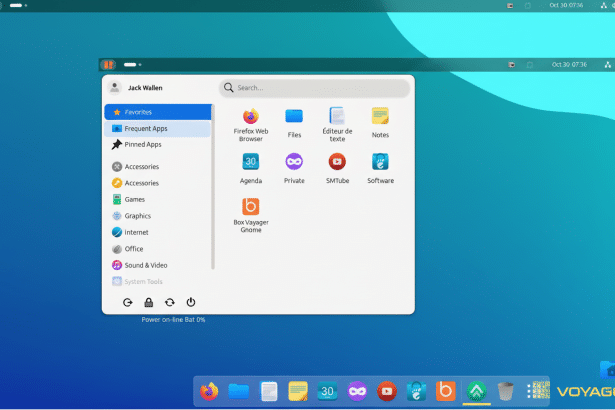Open Éditeur de texte in the menu
Screen dimensions: 615x410
(337, 125)
